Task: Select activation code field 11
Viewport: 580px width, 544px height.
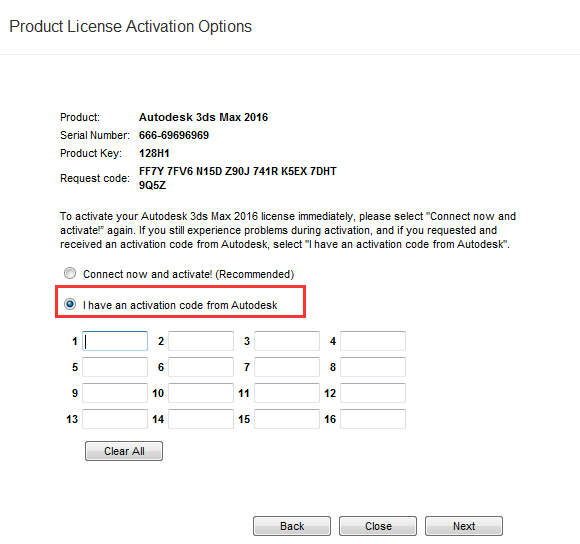Action: point(287,393)
